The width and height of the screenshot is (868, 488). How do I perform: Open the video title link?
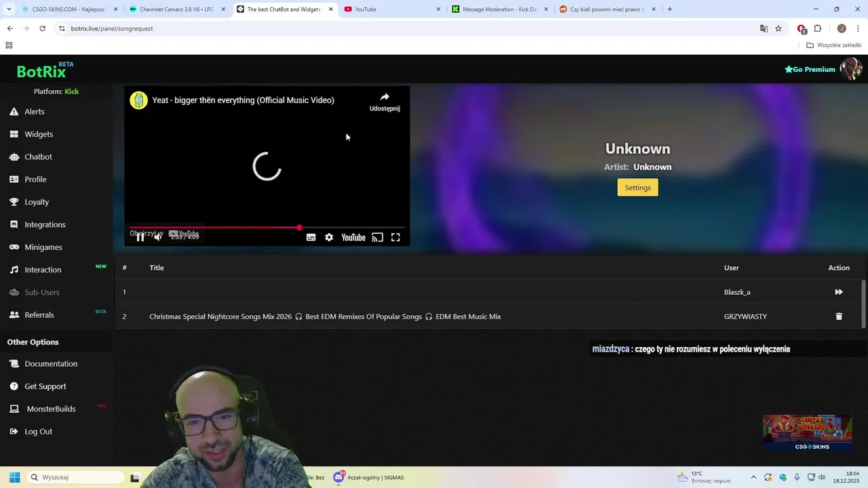[x=243, y=100]
